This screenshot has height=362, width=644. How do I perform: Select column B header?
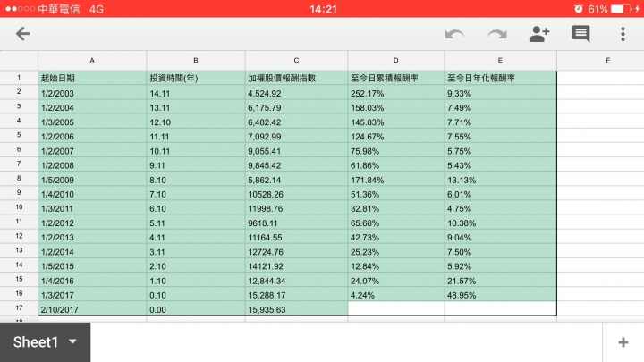click(x=196, y=61)
